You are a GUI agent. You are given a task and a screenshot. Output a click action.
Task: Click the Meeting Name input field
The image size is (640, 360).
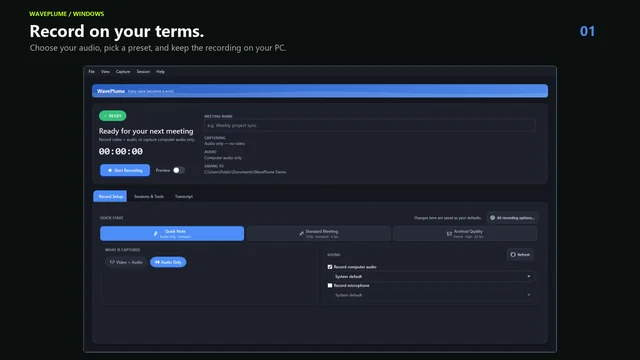[x=369, y=125]
